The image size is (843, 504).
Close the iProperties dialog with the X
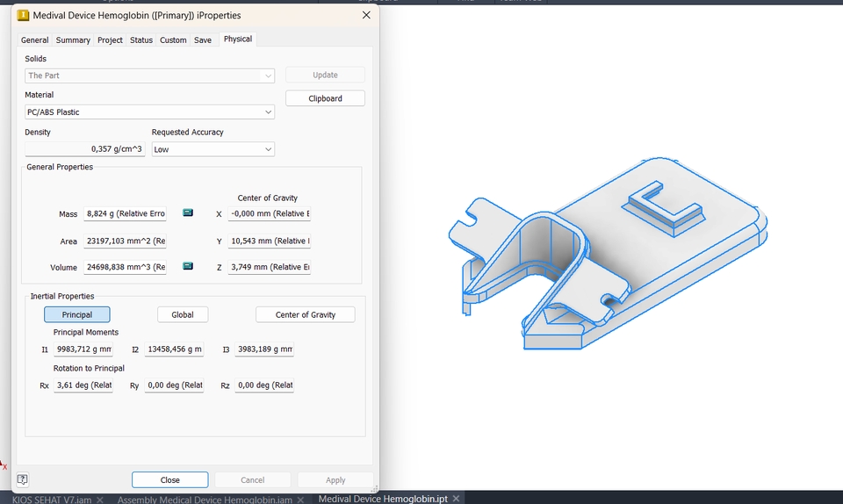(366, 15)
